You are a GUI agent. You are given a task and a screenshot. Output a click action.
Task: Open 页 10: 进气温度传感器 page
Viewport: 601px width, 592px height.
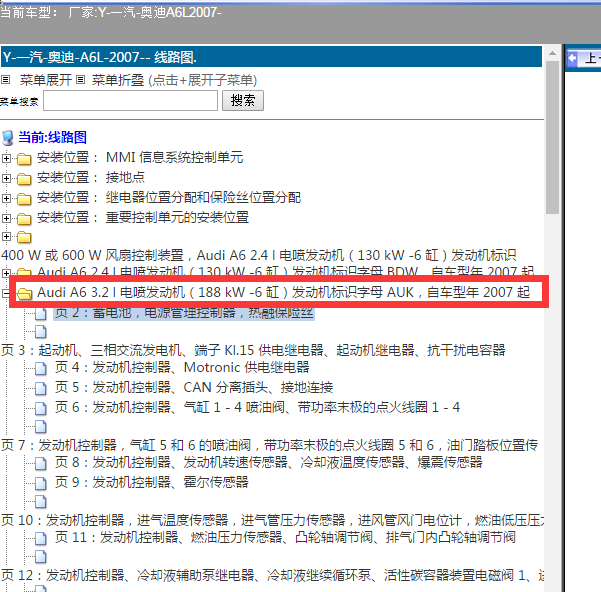[272, 520]
